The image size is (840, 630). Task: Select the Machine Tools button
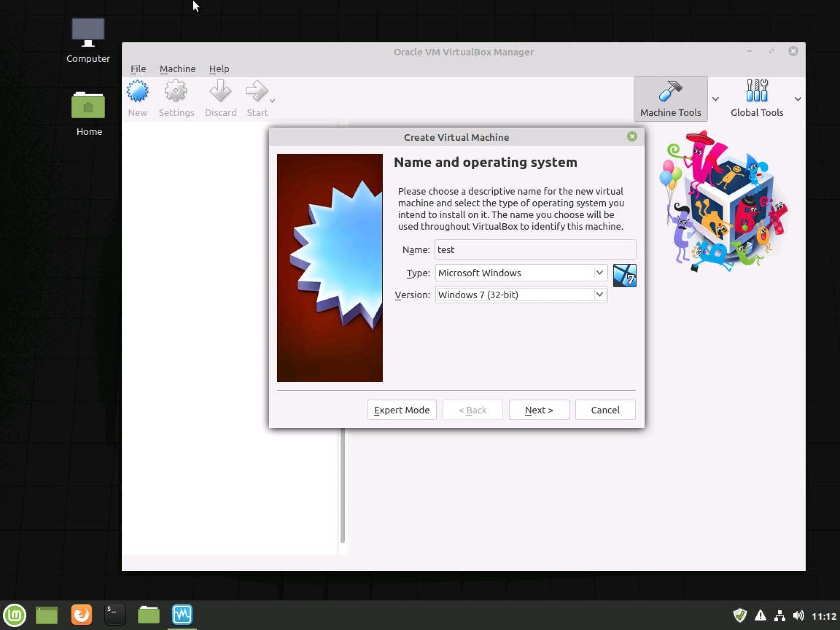[x=670, y=99]
